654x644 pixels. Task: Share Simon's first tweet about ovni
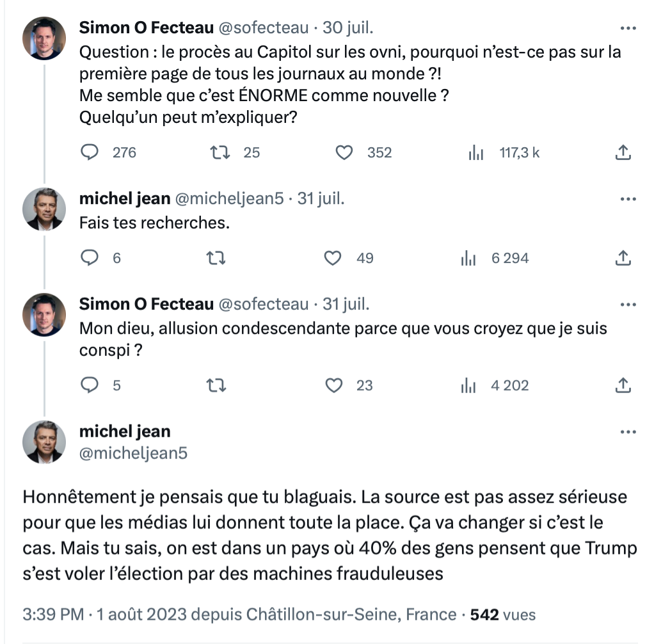point(623,152)
